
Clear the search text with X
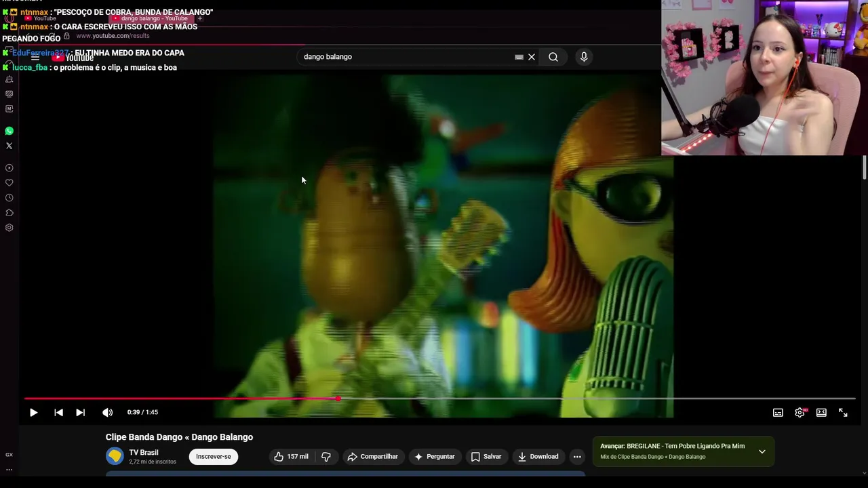(x=532, y=57)
